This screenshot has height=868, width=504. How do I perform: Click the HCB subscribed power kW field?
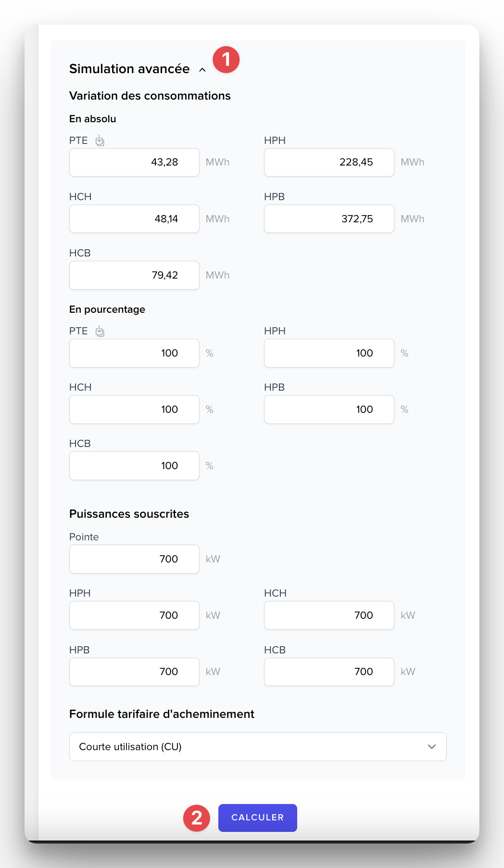point(329,672)
